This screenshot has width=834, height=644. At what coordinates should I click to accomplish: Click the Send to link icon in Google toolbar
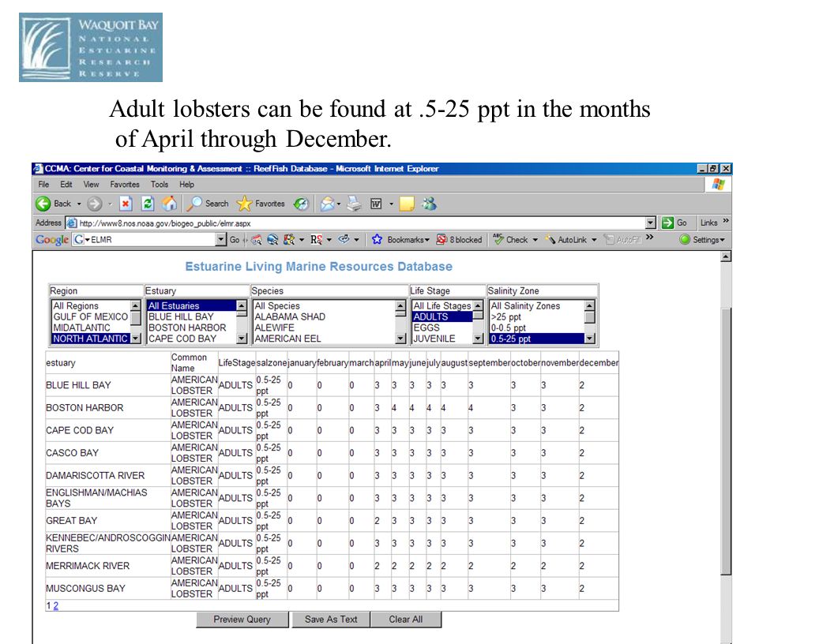[x=344, y=239]
